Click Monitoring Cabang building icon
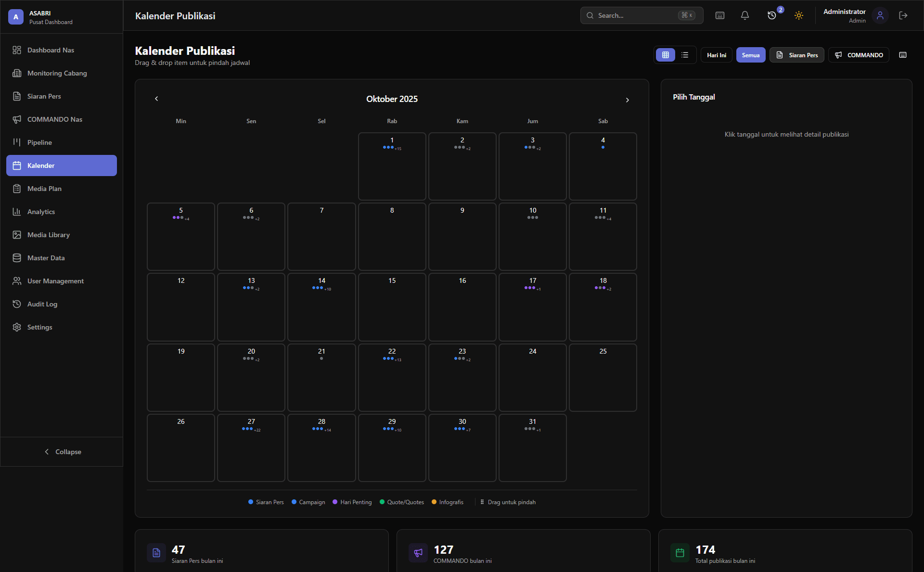The width and height of the screenshot is (924, 572). [17, 73]
